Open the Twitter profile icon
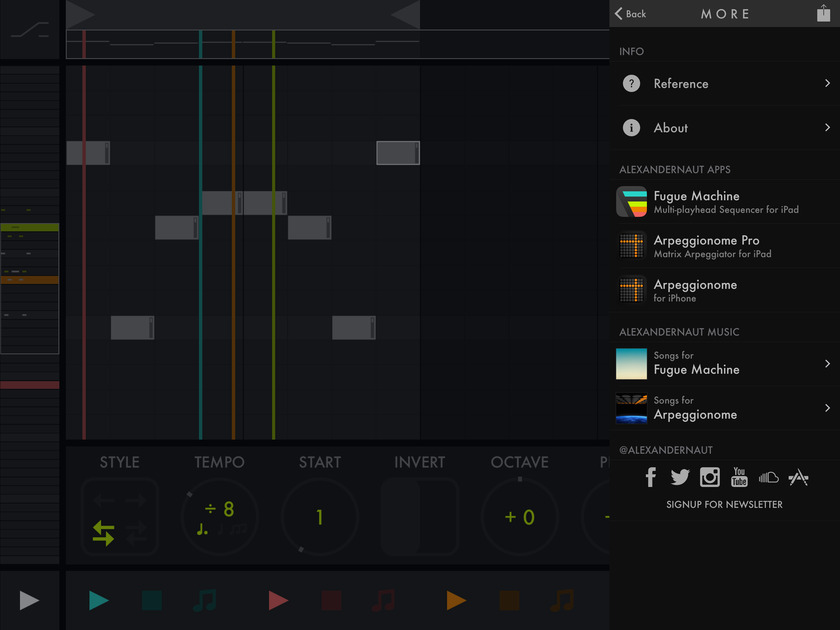 coord(680,477)
